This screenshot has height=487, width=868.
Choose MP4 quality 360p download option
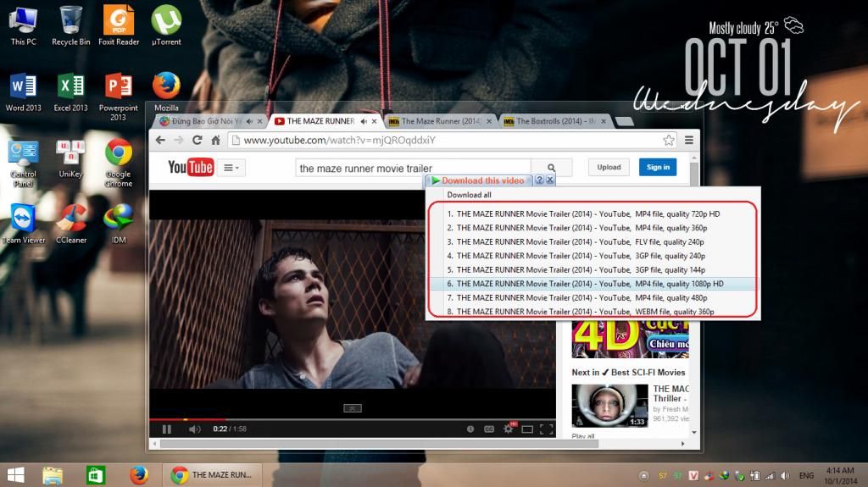[592, 228]
